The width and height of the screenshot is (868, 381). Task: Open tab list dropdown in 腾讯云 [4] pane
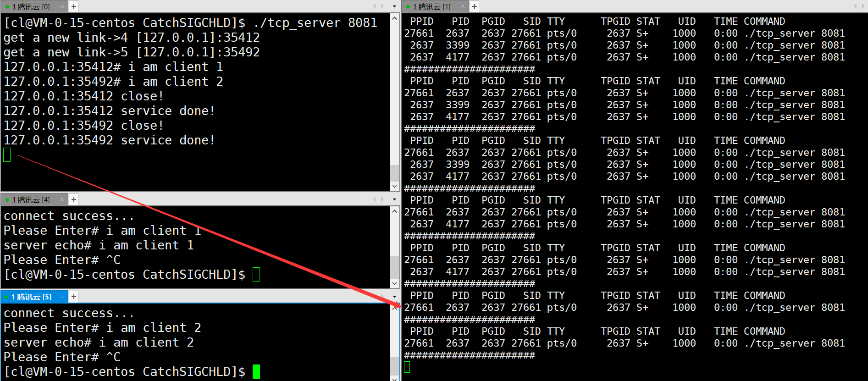394,199
